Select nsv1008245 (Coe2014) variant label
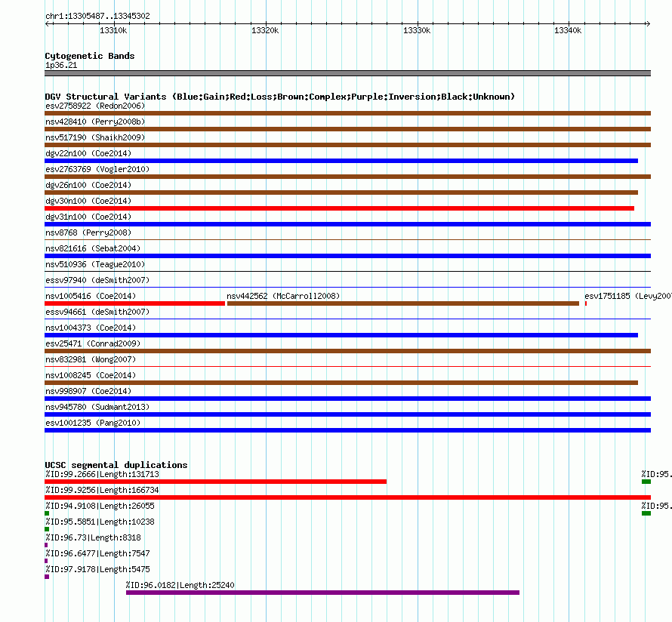This screenshot has height=622, width=672. [x=91, y=375]
